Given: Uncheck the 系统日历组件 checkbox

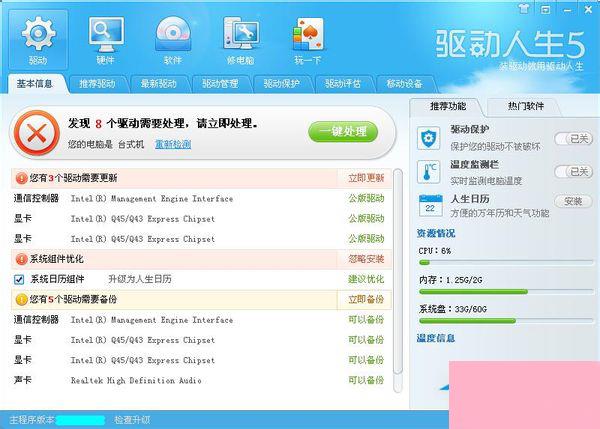Looking at the screenshot, I should [19, 280].
